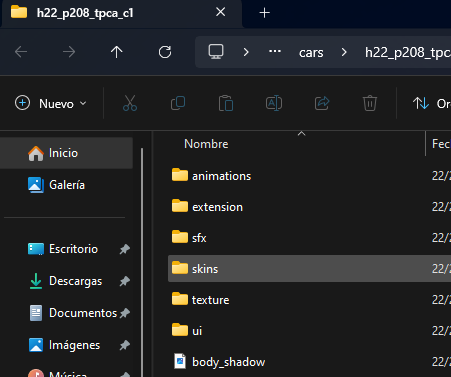Click the body_shadow file icon

tap(180, 361)
